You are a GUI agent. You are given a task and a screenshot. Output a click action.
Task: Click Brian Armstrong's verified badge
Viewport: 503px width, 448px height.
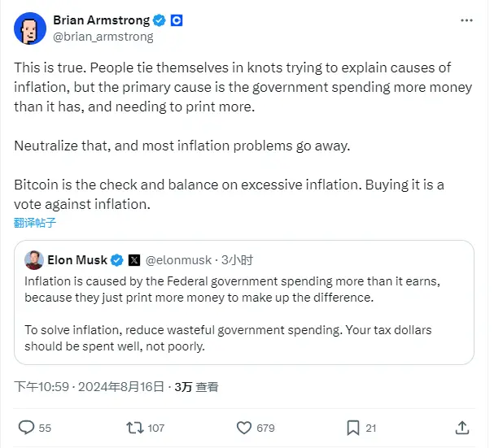pos(160,20)
